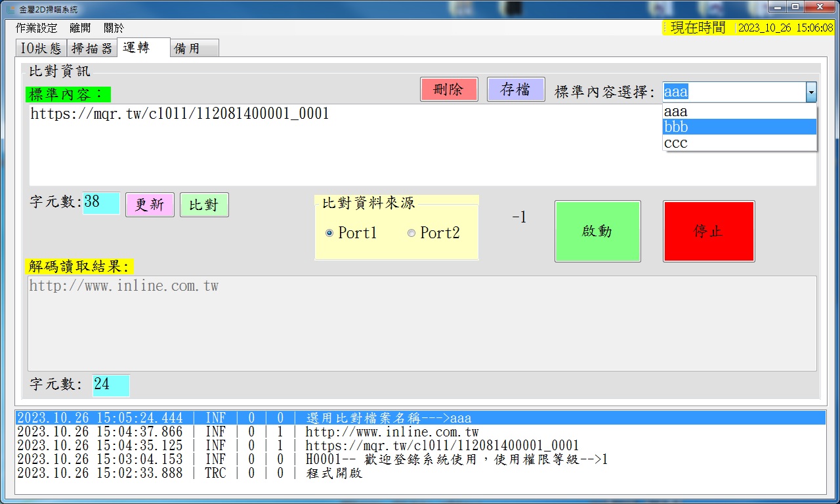Click the green 標準內容: label
This screenshot has width=840, height=504.
69,94
